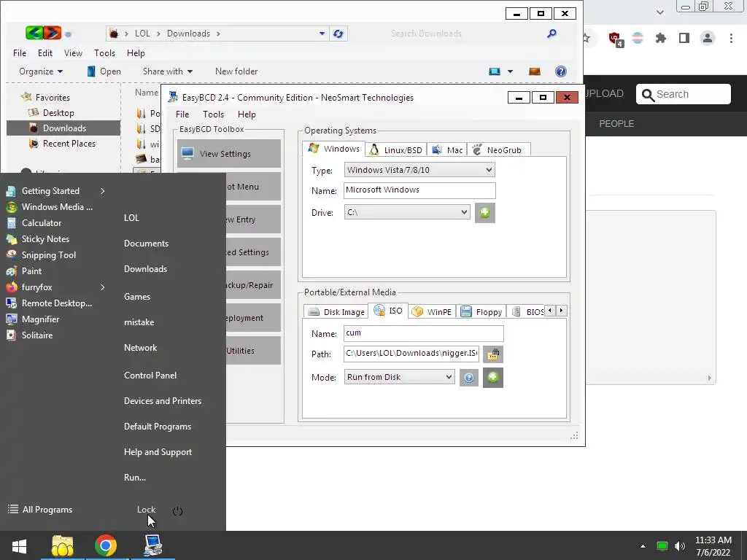Open the Share with dropdown
The image size is (747, 560).
pyautogui.click(x=168, y=71)
